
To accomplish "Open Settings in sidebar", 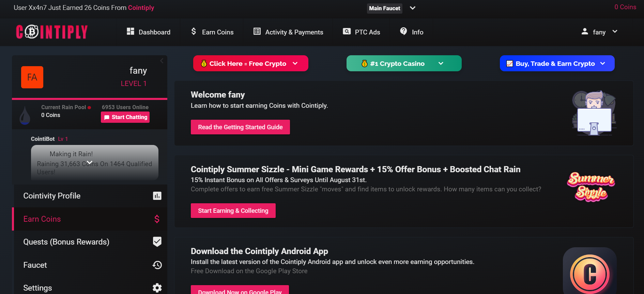I will 90,288.
